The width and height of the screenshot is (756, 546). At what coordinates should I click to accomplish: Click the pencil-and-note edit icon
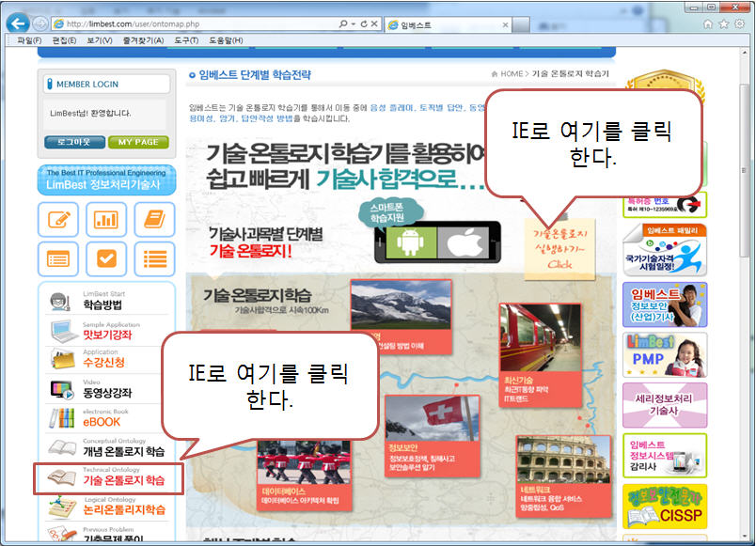58,220
